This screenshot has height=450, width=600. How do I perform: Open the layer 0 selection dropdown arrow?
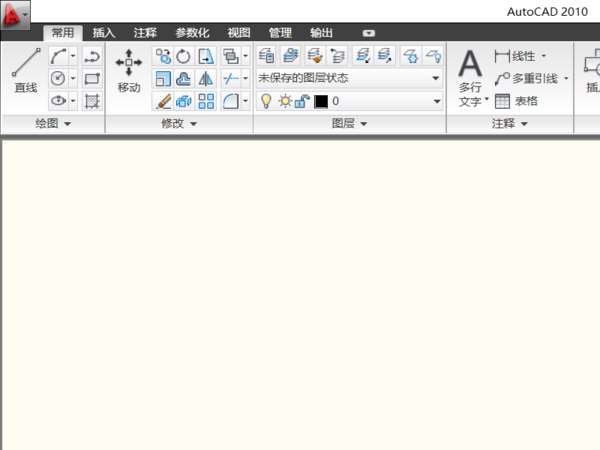436,101
